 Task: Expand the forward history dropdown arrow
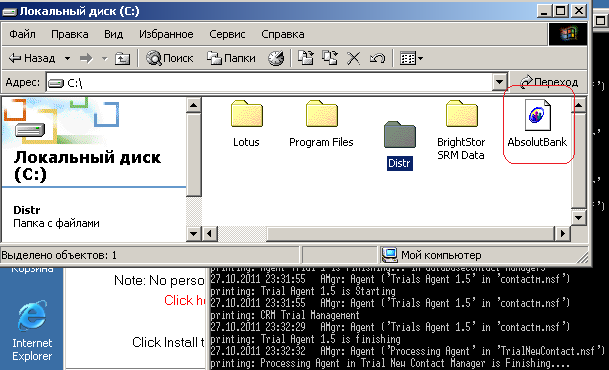pos(104,59)
